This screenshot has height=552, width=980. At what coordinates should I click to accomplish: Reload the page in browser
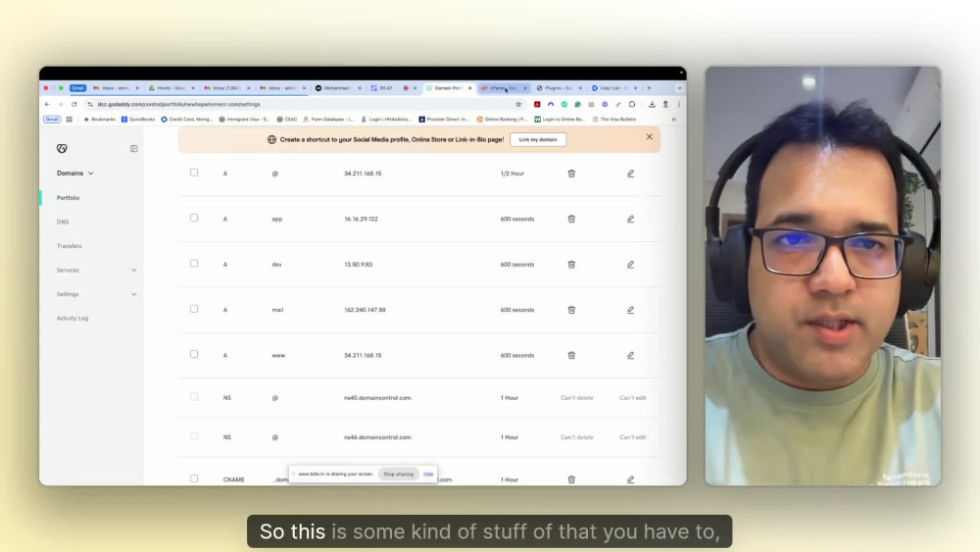pyautogui.click(x=73, y=104)
